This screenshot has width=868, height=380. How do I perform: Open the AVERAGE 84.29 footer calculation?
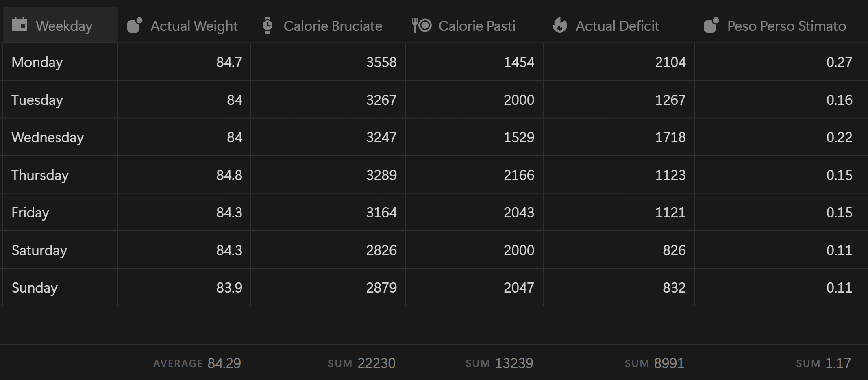pos(197,363)
